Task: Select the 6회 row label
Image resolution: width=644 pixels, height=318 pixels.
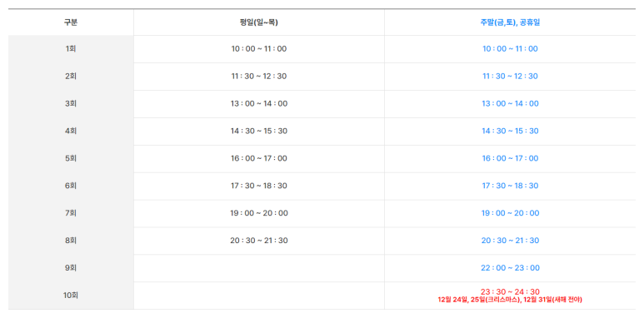Action: pyautogui.click(x=71, y=186)
